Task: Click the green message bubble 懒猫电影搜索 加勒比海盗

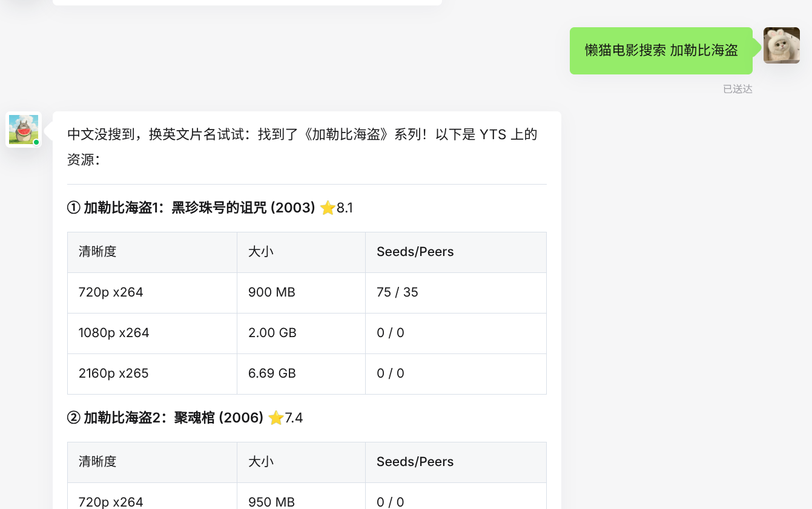Action: 661,51
